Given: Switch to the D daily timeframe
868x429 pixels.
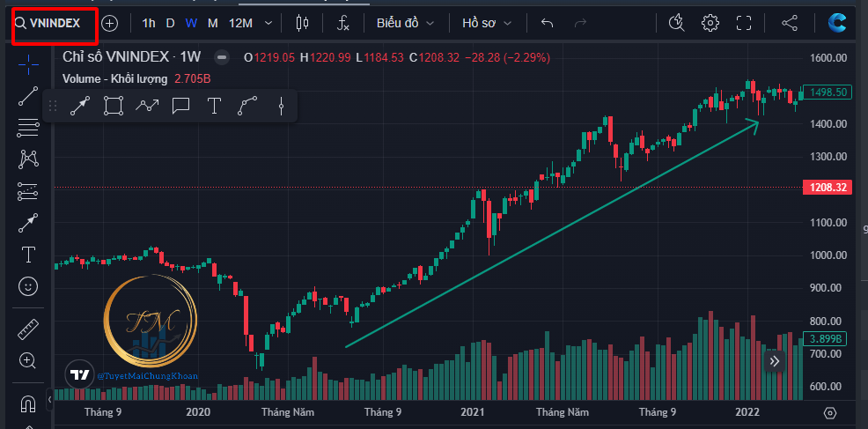Looking at the screenshot, I should pyautogui.click(x=170, y=23).
